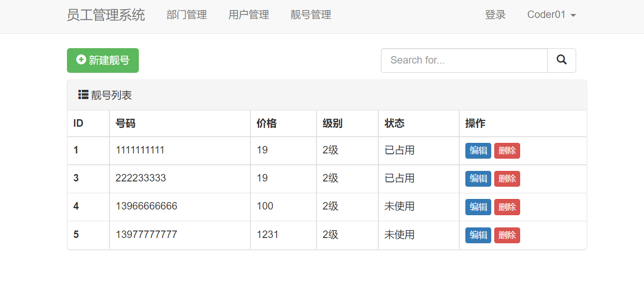Click the 登录 link
This screenshot has height=291, width=644.
[495, 14]
